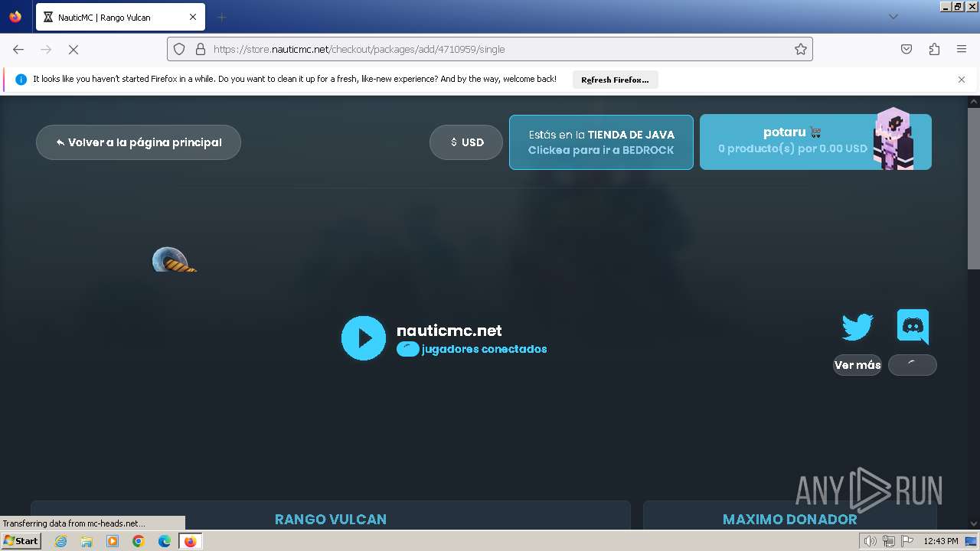Click the 12:43 PM system clock
This screenshot has width=980, height=551.
coord(941,541)
